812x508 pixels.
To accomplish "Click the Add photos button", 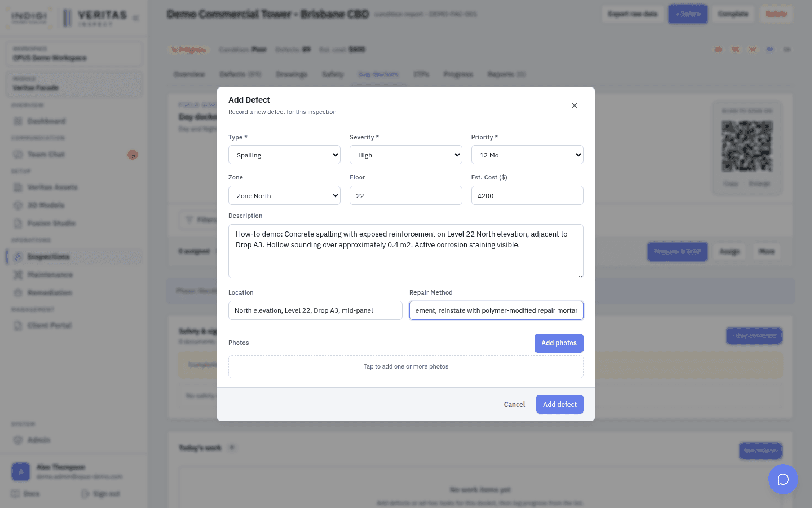I will point(559,343).
